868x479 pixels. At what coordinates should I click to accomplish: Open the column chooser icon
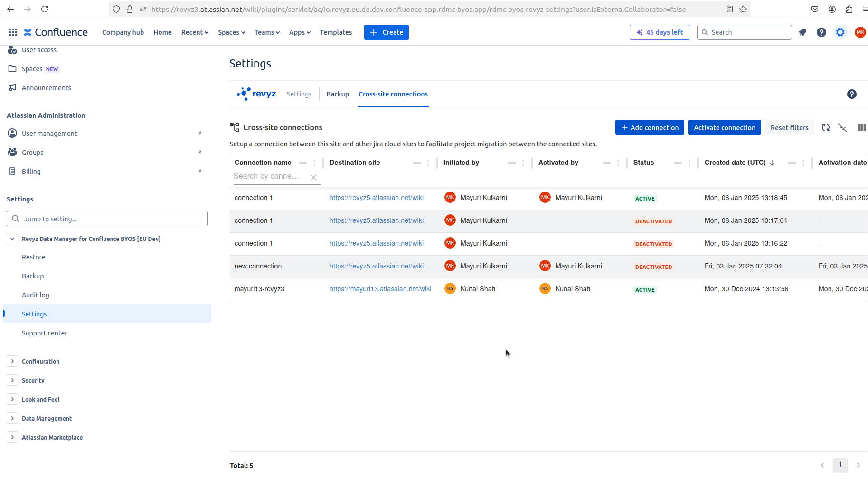click(862, 127)
